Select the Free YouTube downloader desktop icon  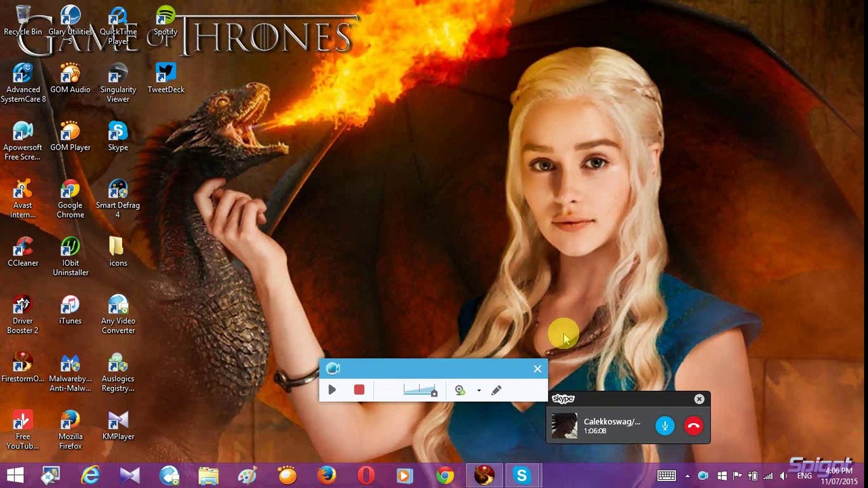[x=23, y=430]
